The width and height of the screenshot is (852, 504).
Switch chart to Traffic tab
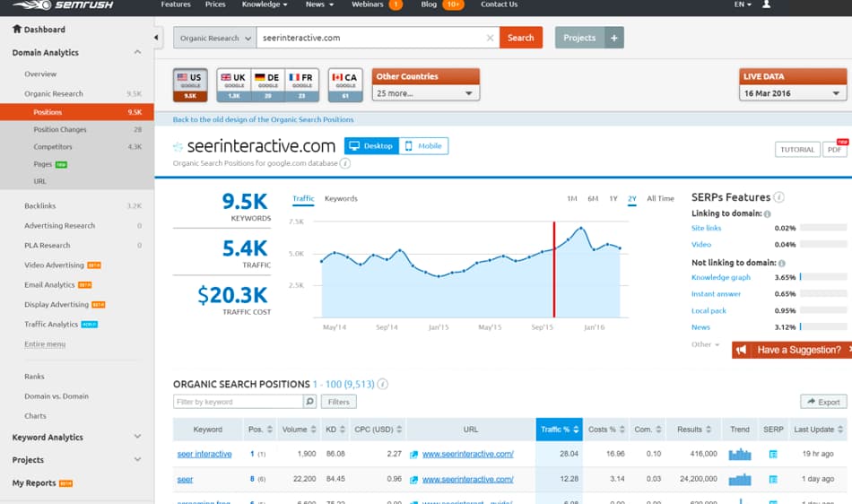pos(303,199)
